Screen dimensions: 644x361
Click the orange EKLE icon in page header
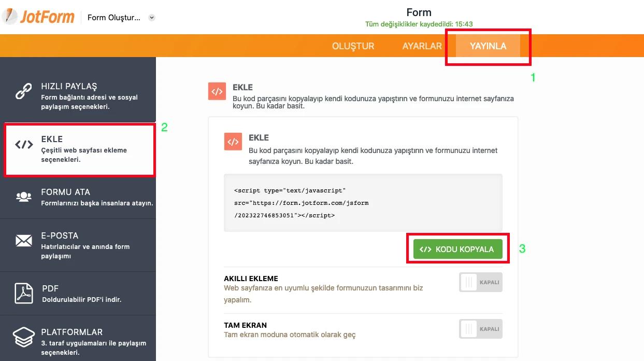(217, 91)
